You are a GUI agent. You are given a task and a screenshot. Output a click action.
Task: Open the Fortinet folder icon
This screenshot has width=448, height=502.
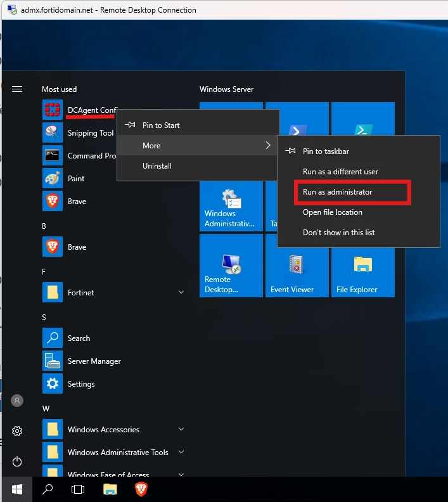click(53, 292)
